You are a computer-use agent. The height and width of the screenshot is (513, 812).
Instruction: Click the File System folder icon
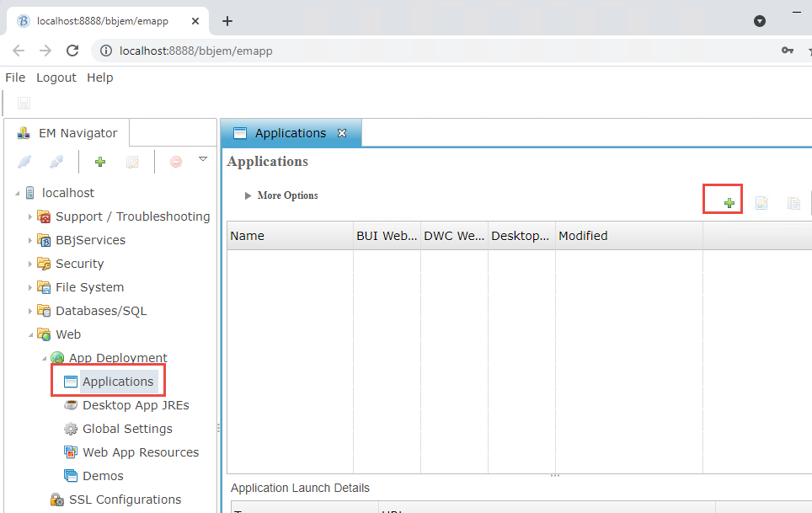44,287
